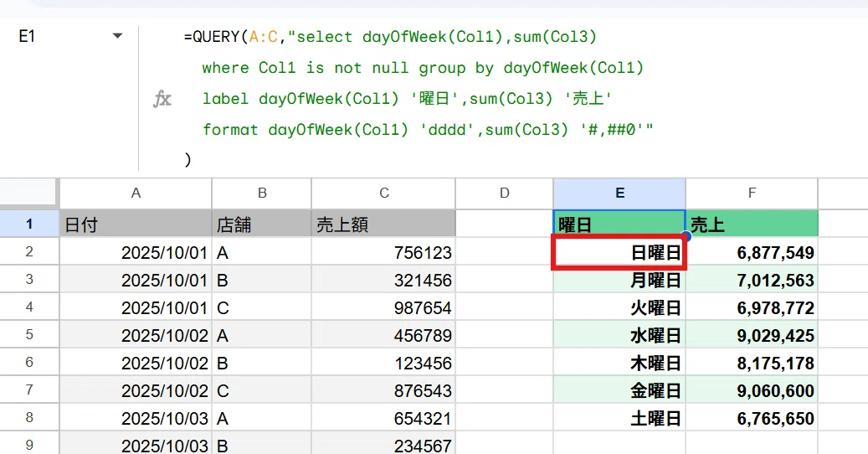Select row 2 header
868x454 pixels.
point(29,251)
